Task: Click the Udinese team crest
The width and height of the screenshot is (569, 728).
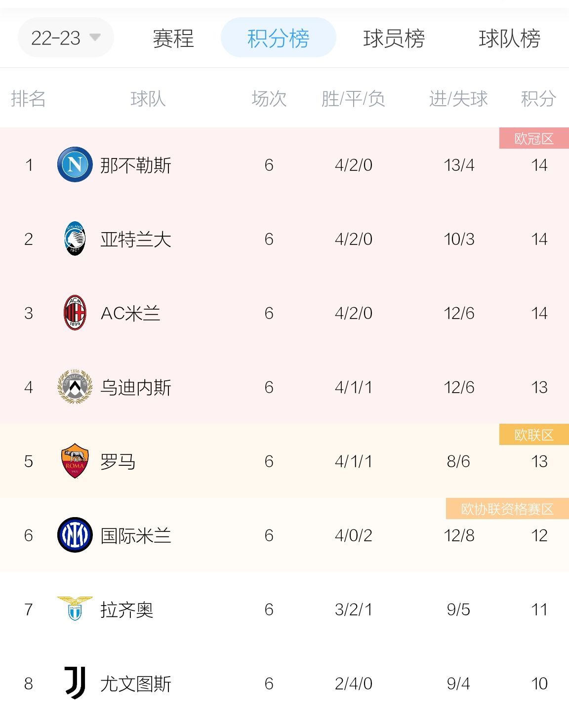Action: 75,387
